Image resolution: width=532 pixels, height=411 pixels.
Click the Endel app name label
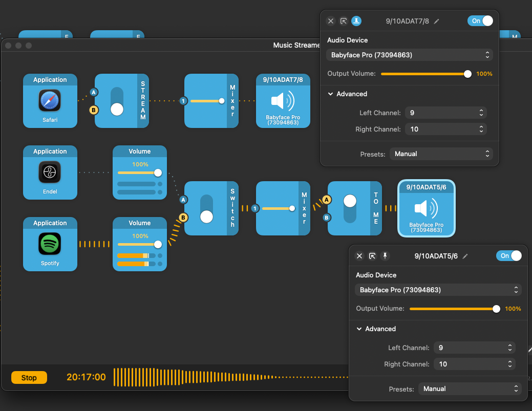tap(50, 191)
